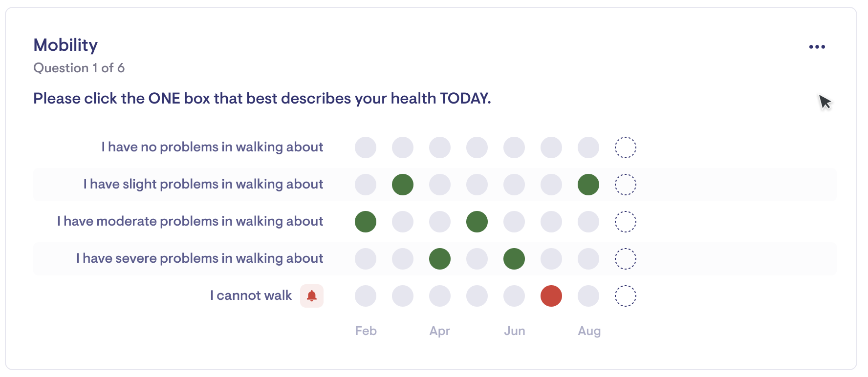Click green dot in Apr severe problems row
The image size is (868, 377).
click(440, 259)
